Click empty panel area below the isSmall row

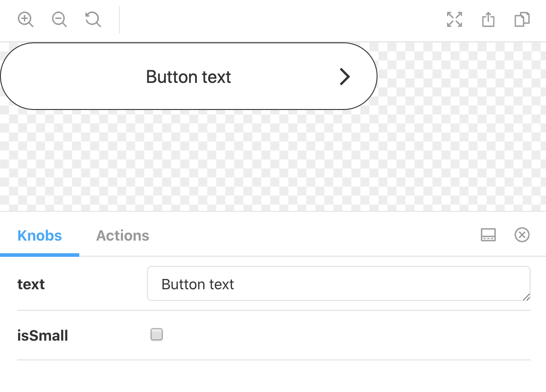273,376
